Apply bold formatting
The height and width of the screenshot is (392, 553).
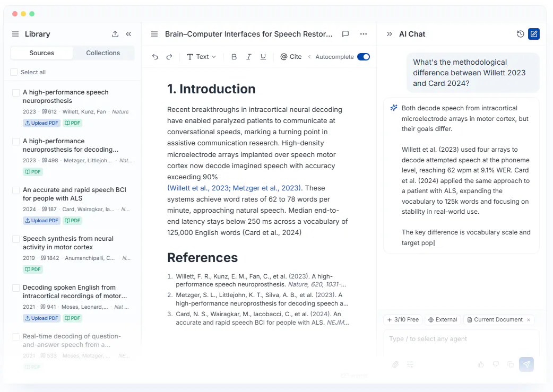tap(234, 57)
